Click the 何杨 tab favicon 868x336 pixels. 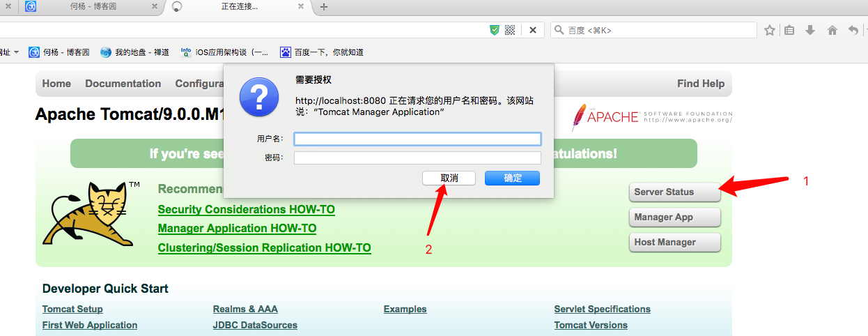[x=31, y=7]
